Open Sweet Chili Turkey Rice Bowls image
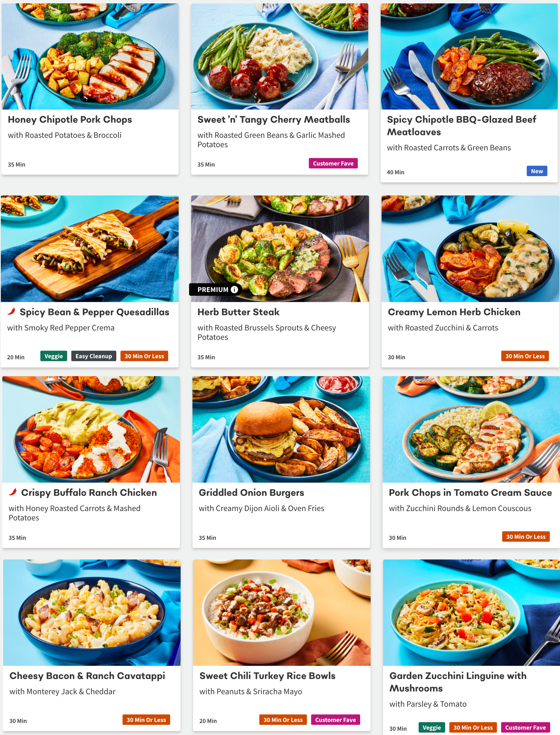This screenshot has height=735, width=560. 282,612
